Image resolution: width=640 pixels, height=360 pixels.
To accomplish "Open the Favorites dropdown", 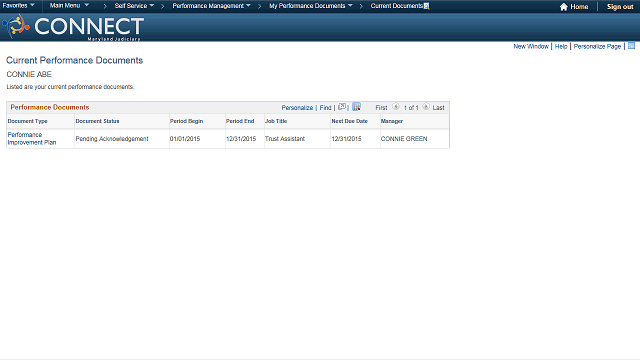I will pos(18,6).
